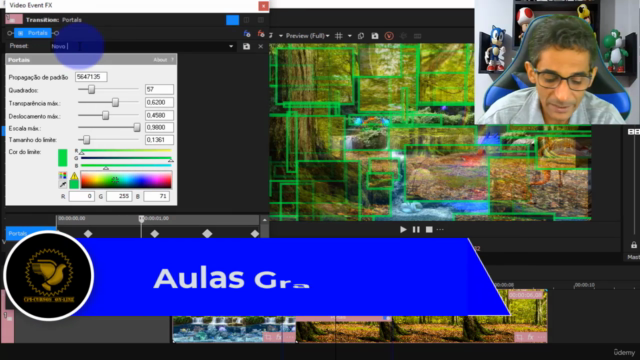Click the Play button under the preview

[x=403, y=230]
